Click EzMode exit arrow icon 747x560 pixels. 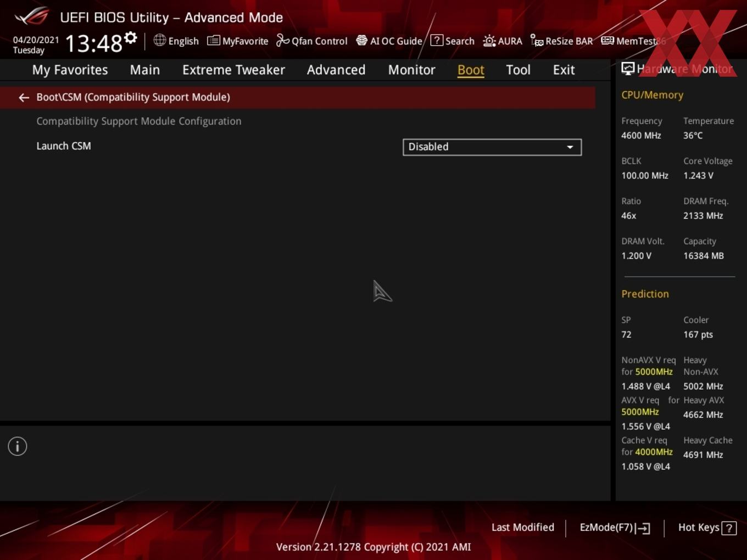pyautogui.click(x=643, y=528)
